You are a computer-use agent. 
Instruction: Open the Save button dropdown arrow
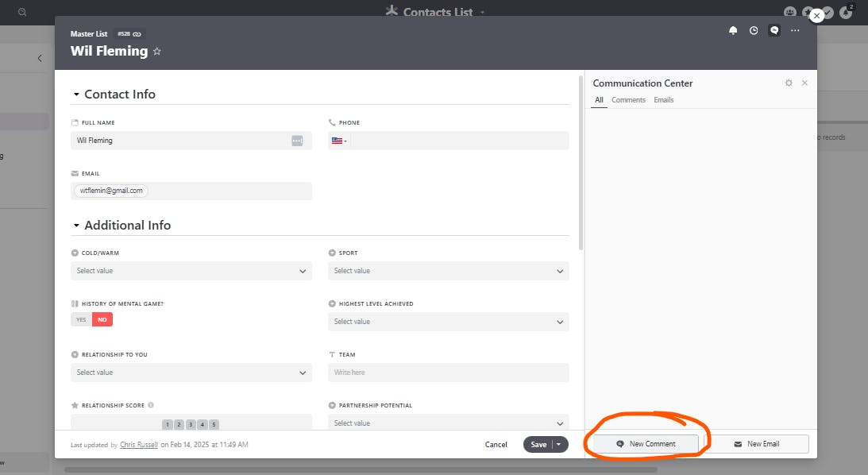[x=559, y=445]
